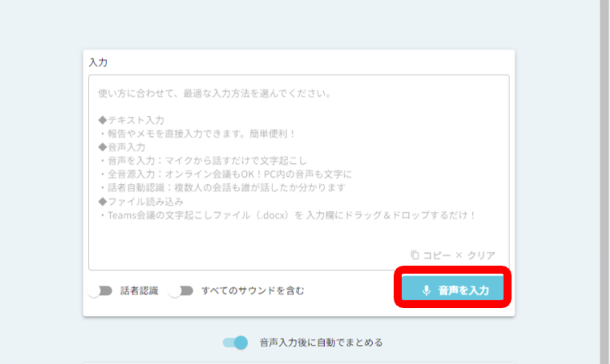The width and height of the screenshot is (610, 364).
Task: Click the copy icon beside コピー
Action: click(415, 255)
